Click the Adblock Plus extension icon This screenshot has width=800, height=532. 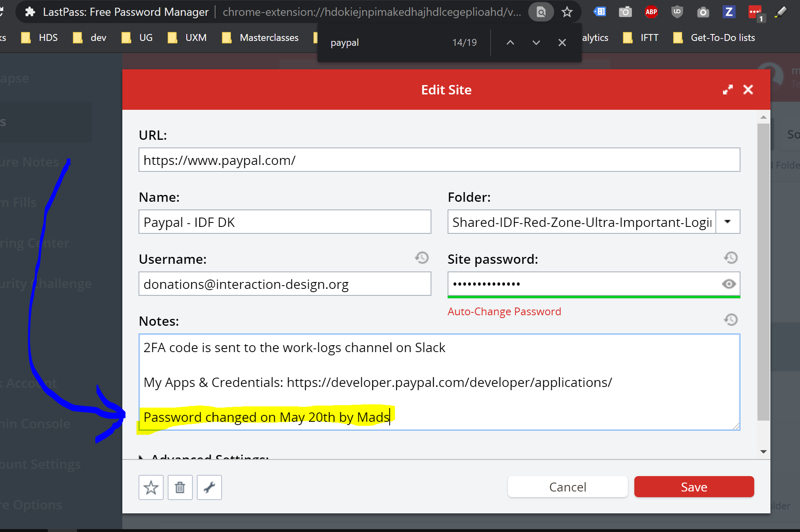tap(651, 12)
